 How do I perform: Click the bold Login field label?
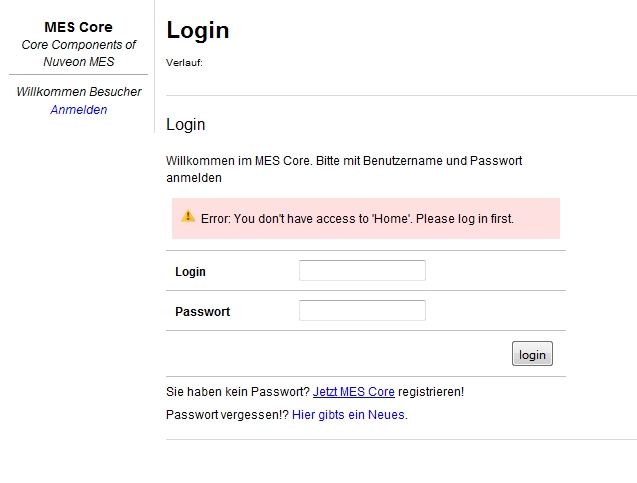190,272
